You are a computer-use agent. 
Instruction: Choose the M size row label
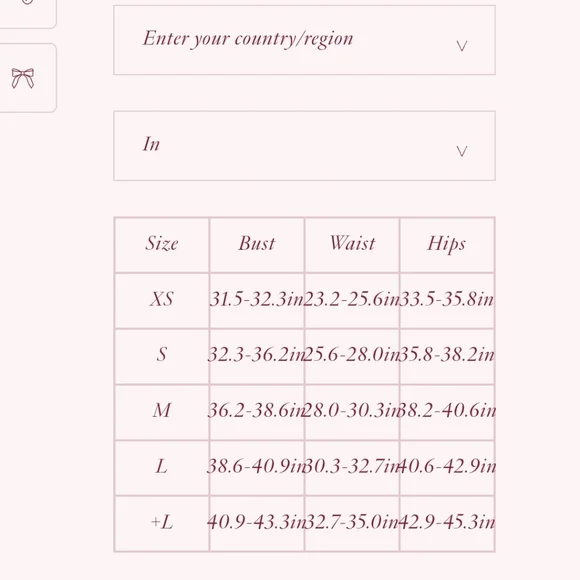click(162, 411)
